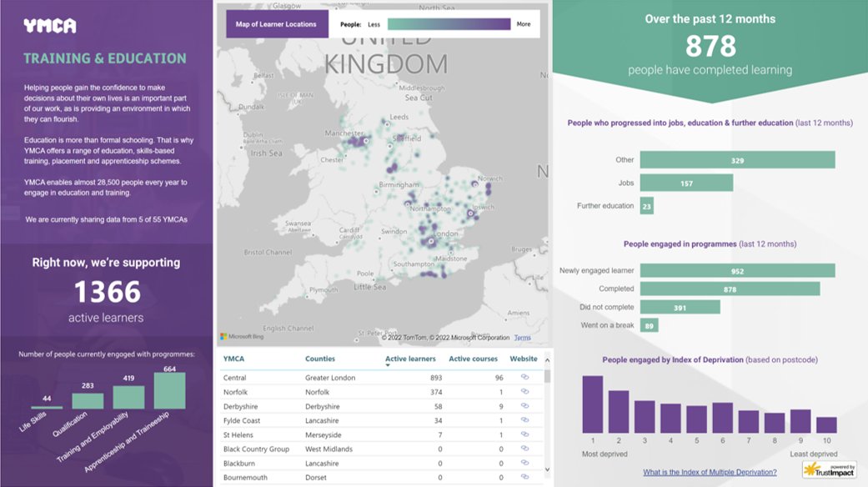The image size is (868, 487).
Task: Open Norfolk's website chain-link icon
Action: point(525,392)
